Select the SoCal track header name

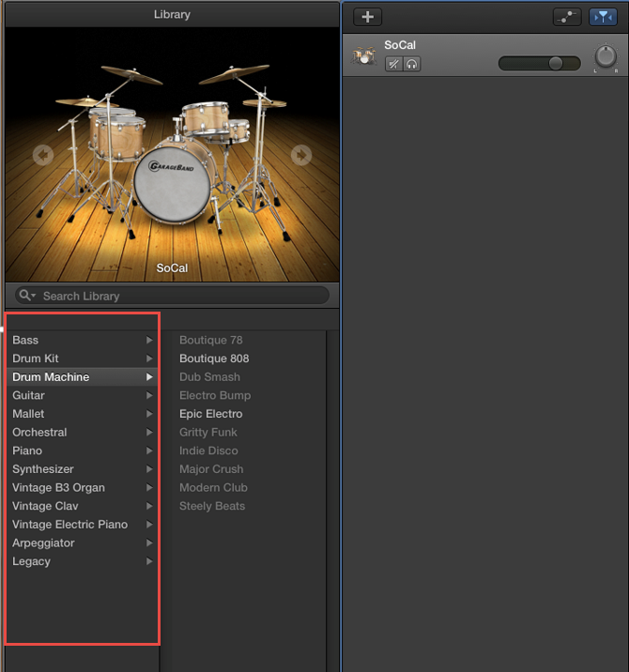tap(400, 45)
